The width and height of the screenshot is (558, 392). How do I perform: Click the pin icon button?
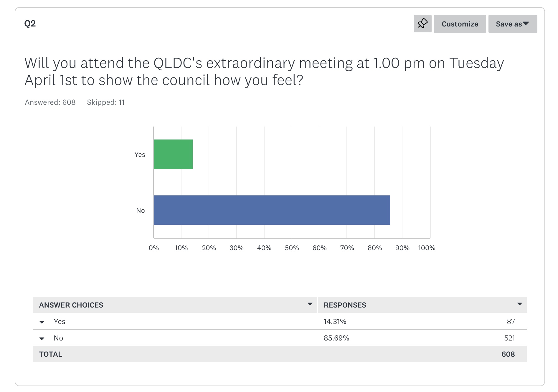point(422,24)
